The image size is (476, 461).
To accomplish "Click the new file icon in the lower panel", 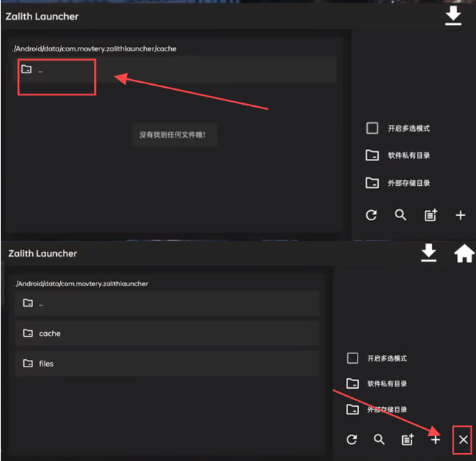I will click(407, 440).
